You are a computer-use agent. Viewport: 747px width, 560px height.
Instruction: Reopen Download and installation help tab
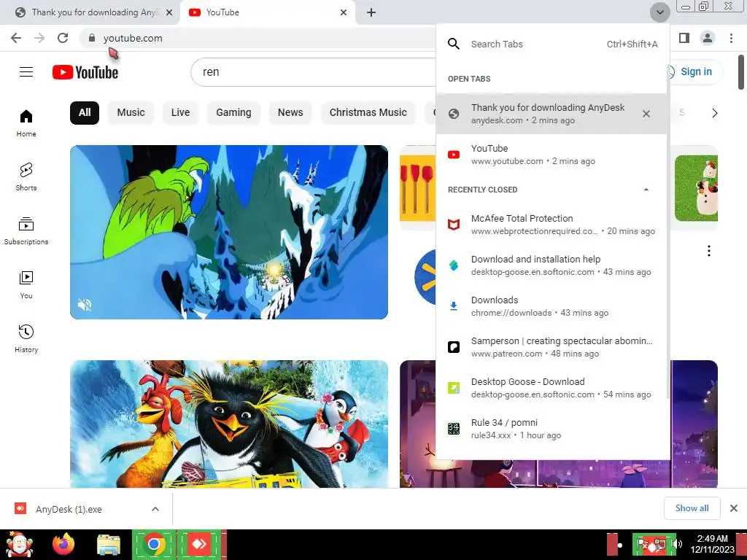pos(551,265)
